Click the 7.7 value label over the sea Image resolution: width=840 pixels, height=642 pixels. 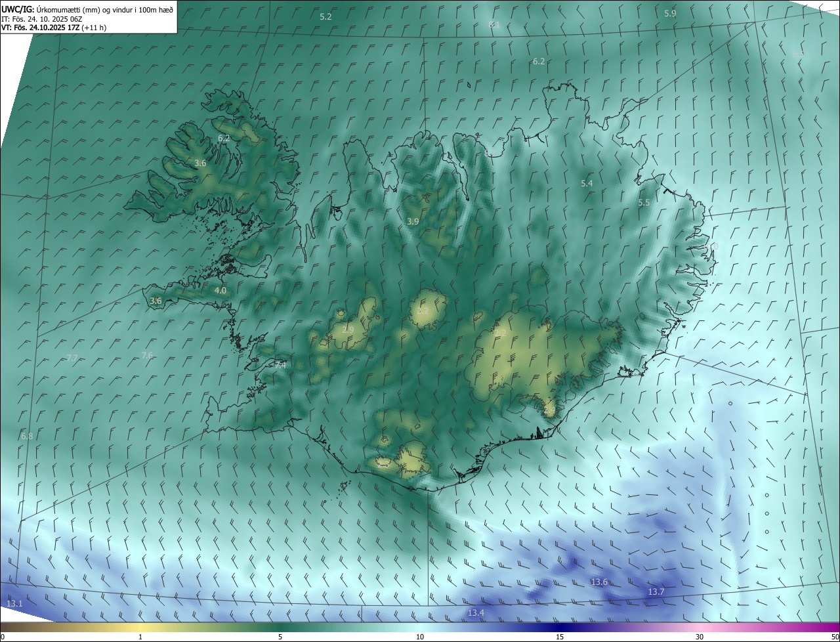pos(72,358)
